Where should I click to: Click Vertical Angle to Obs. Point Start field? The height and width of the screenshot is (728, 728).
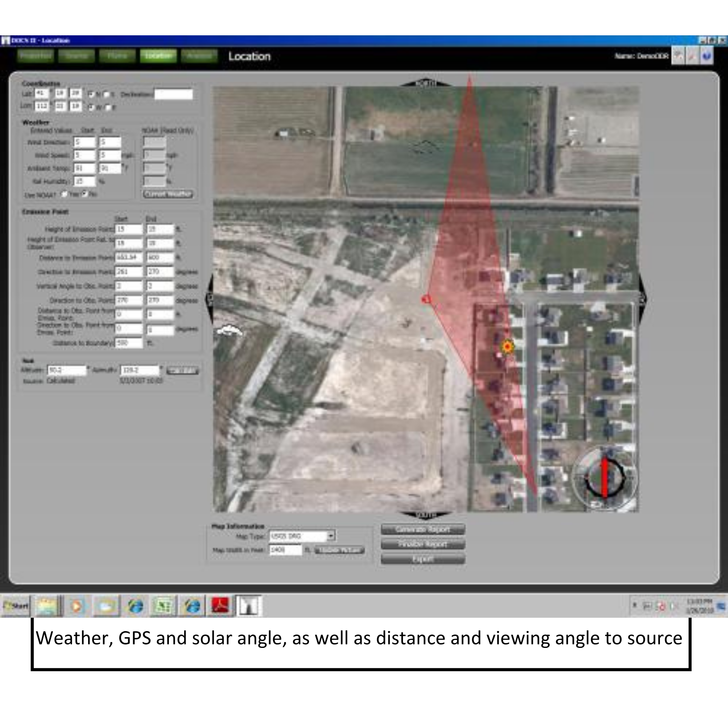129,286
